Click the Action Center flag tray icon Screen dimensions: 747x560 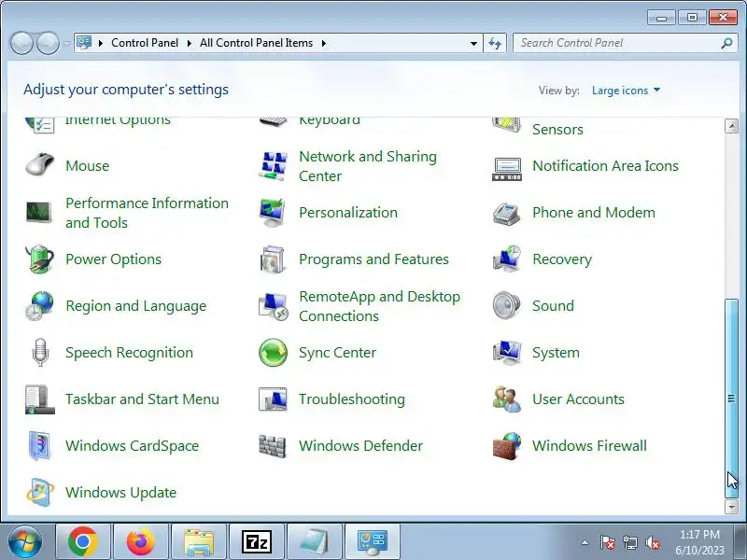608,542
